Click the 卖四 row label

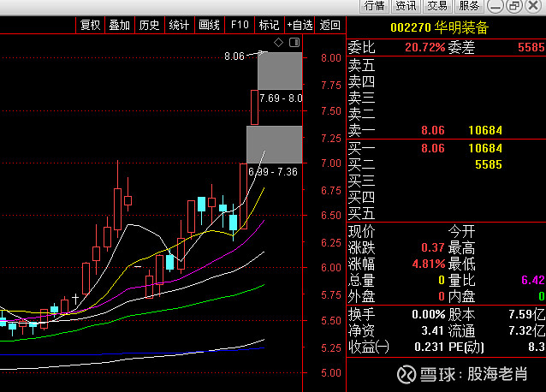[x=361, y=81]
